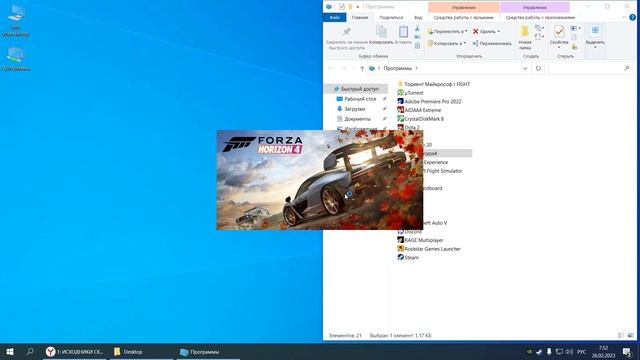
Task: Open taskbar search magnifier
Action: coord(30,351)
